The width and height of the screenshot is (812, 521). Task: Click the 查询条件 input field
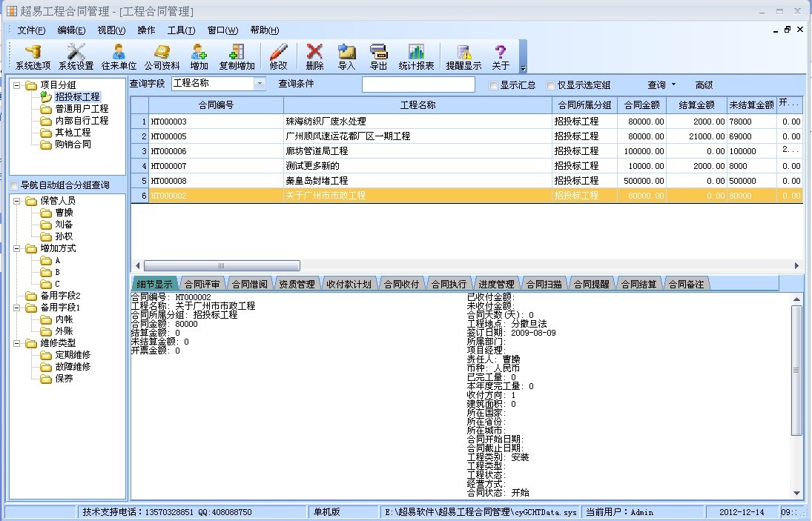click(x=418, y=84)
